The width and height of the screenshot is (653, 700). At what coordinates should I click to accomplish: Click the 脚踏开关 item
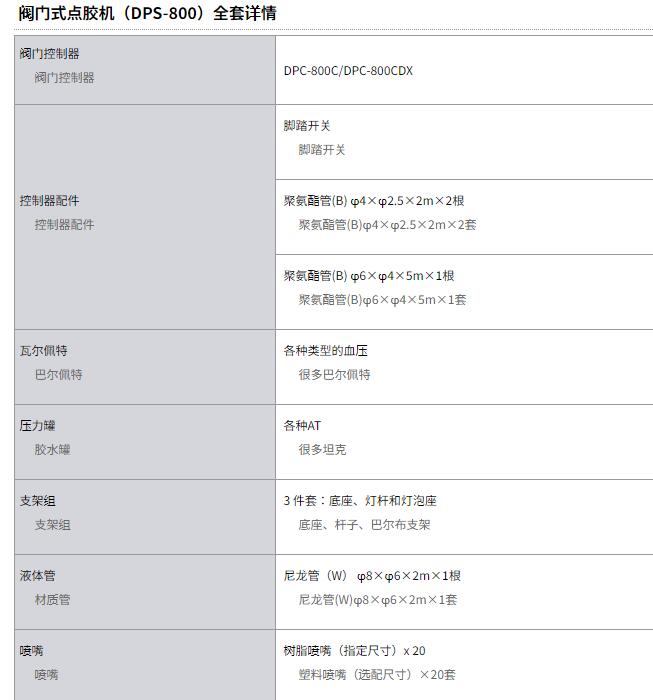click(x=307, y=126)
